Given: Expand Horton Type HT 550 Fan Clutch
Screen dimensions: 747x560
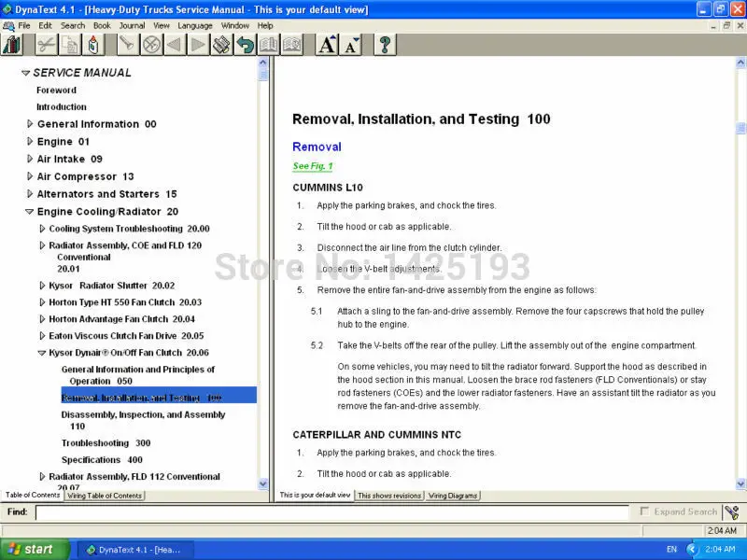Looking at the screenshot, I should coord(42,301).
